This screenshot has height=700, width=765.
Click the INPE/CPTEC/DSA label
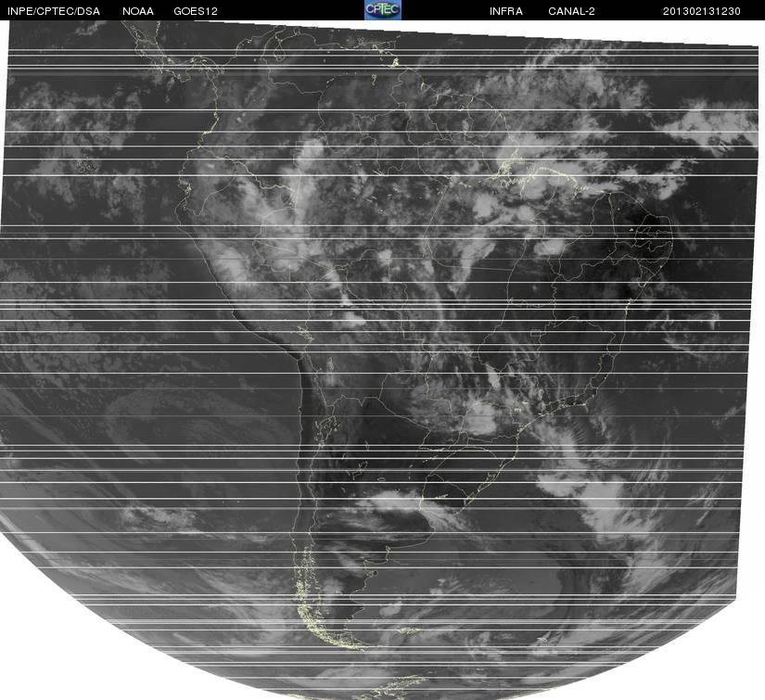click(x=54, y=11)
